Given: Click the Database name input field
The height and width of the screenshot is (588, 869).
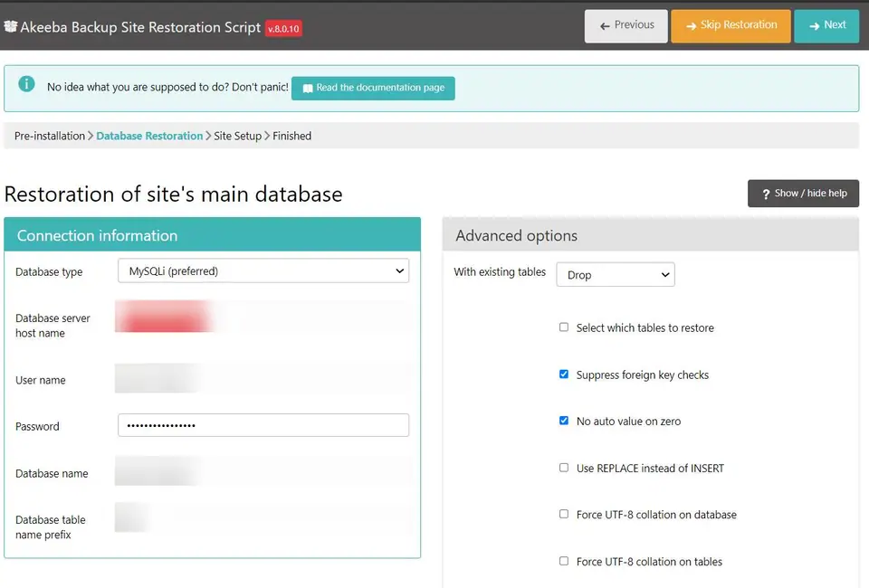Looking at the screenshot, I should (263, 471).
